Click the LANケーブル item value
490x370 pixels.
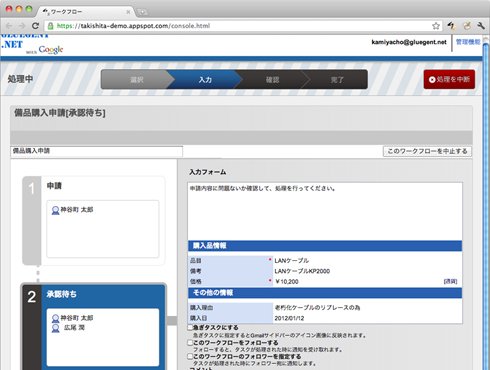click(292, 260)
